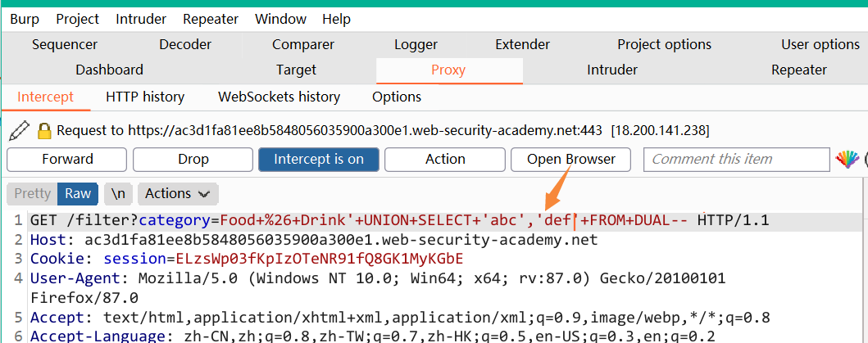
Task: Click the [18.200.141.238] IP address text
Action: [660, 131]
